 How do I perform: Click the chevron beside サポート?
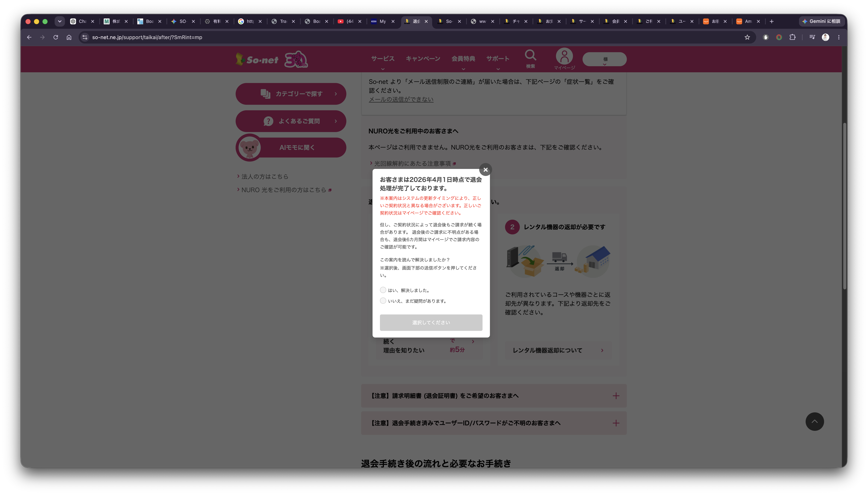498,69
